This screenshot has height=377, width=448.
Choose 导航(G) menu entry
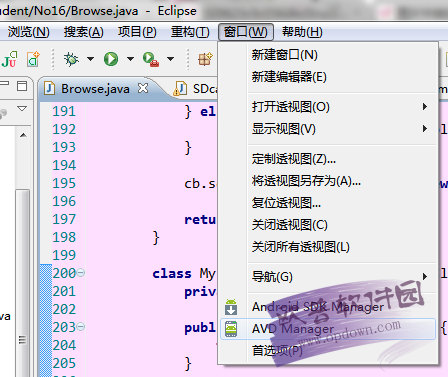pos(328,276)
